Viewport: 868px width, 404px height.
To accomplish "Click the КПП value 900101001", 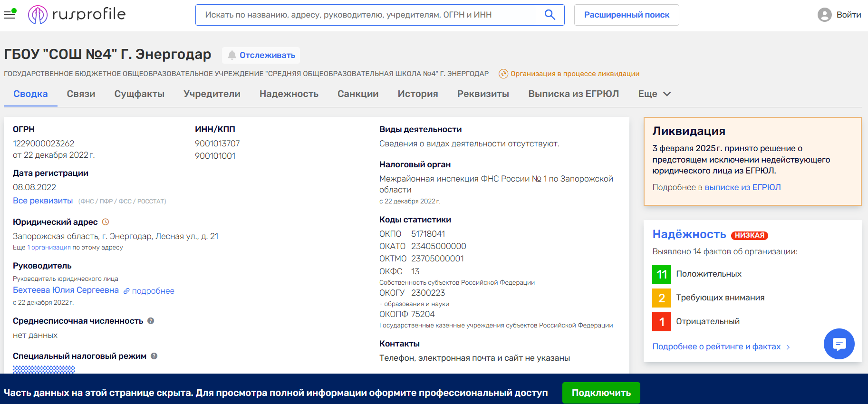I will coord(215,156).
